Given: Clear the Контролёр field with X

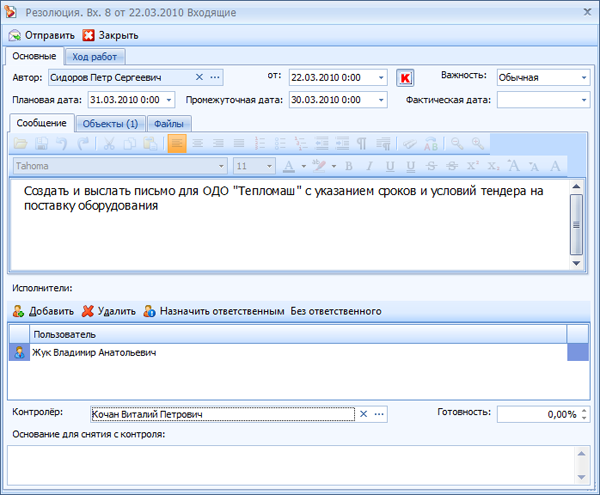Looking at the screenshot, I should point(364,414).
